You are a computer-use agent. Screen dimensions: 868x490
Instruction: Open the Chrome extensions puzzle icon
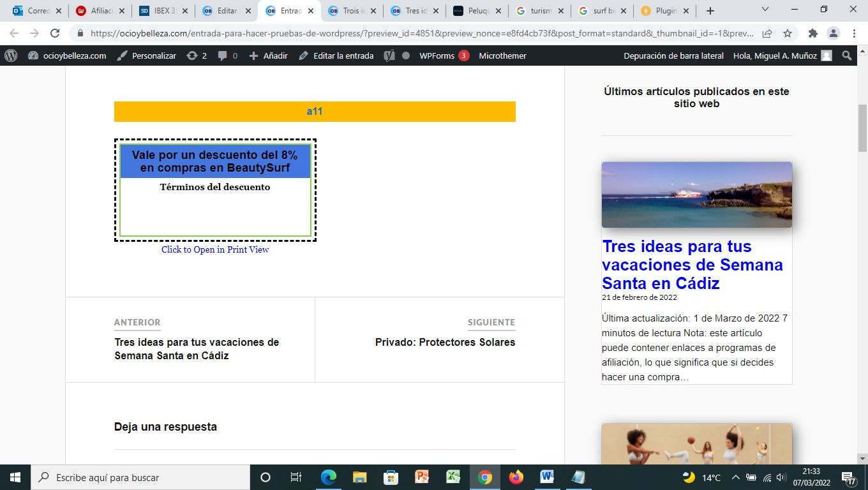pos(812,33)
